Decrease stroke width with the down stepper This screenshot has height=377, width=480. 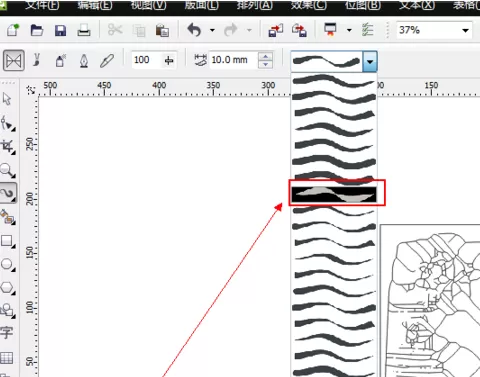(x=265, y=64)
